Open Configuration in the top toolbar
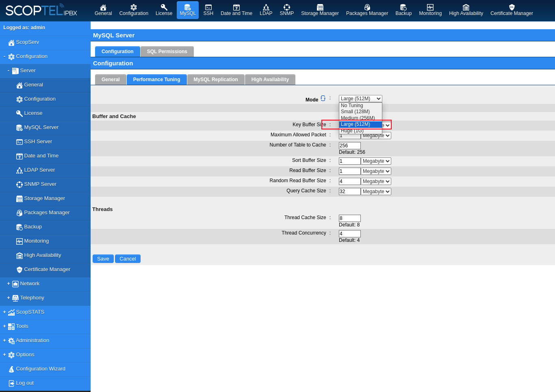Screen dimensions: 555x392 [x=134, y=10]
